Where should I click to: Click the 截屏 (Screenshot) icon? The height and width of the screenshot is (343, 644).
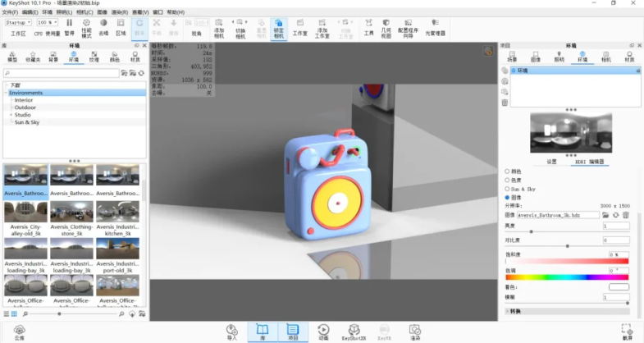pos(628,330)
